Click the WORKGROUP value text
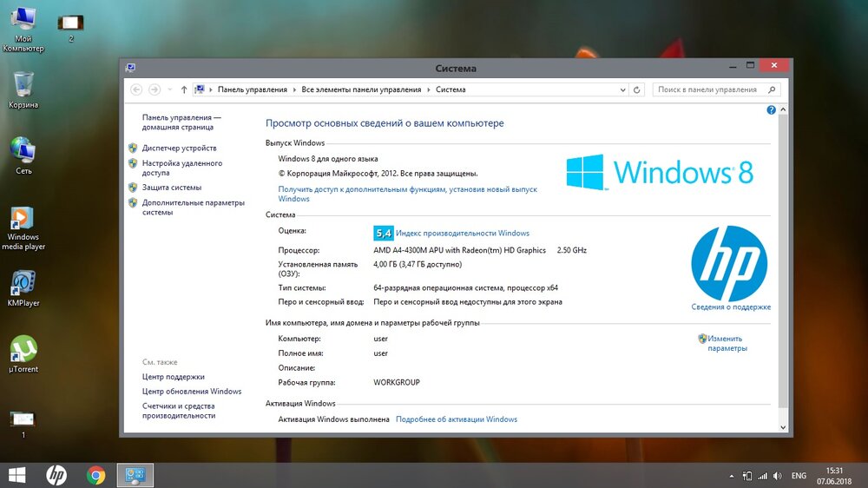 point(397,382)
